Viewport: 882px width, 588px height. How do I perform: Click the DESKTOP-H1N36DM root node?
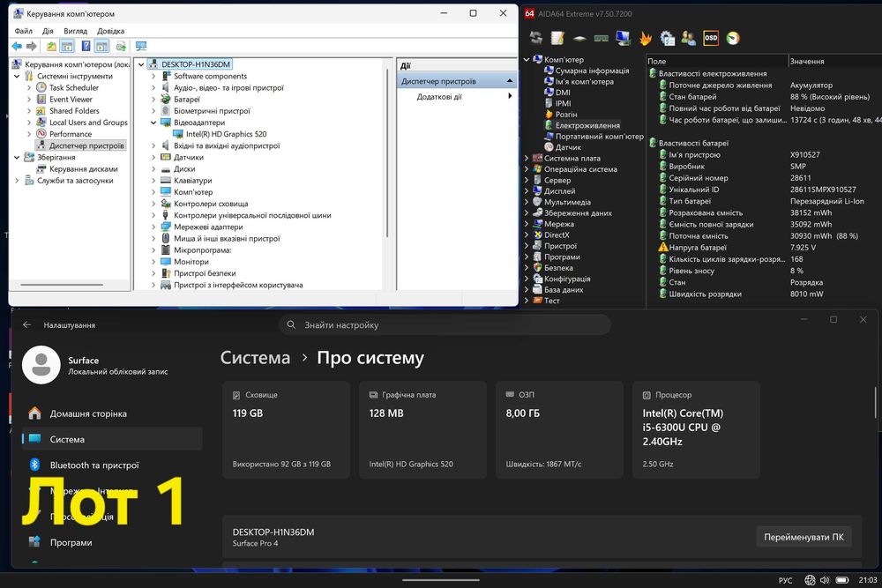(196, 64)
